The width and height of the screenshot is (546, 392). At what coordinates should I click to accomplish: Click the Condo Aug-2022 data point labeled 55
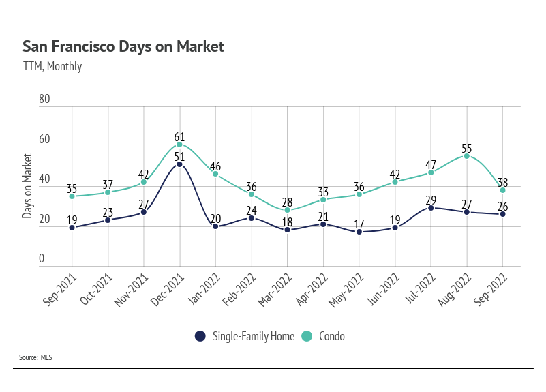[x=466, y=156]
